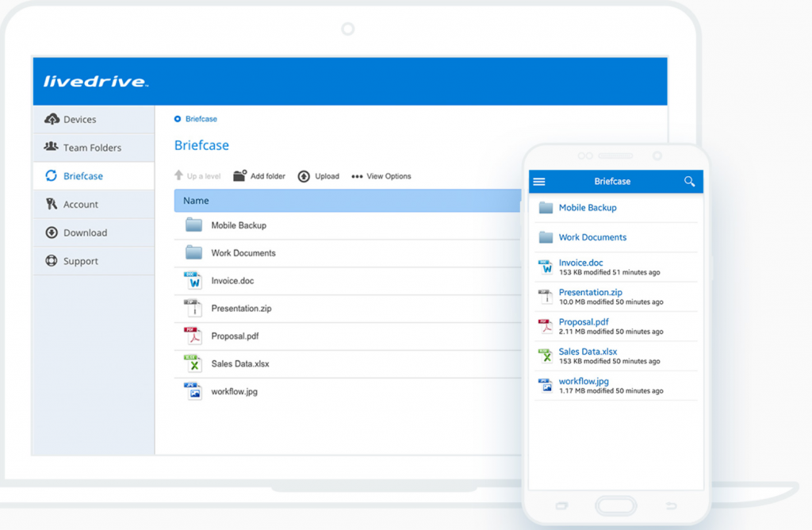Click the livedrive logo
812x530 pixels.
click(x=96, y=82)
